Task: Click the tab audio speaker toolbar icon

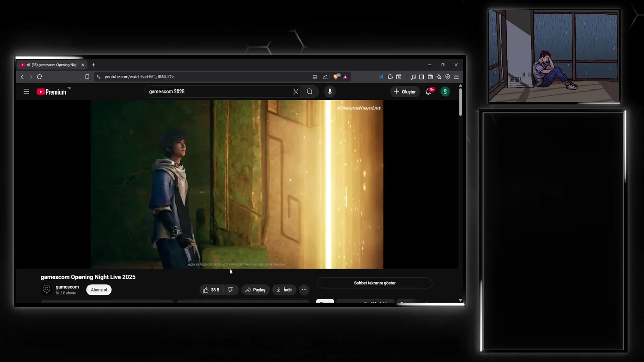Action: coord(381,77)
